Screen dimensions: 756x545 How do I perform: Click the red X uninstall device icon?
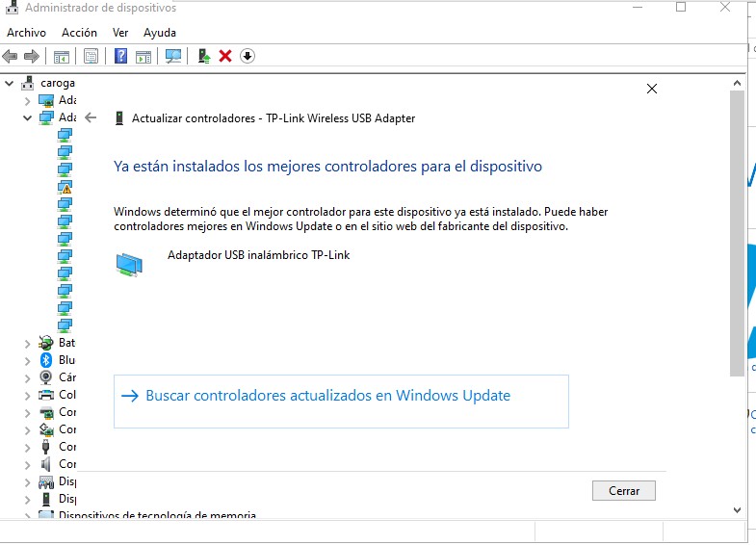pos(225,56)
